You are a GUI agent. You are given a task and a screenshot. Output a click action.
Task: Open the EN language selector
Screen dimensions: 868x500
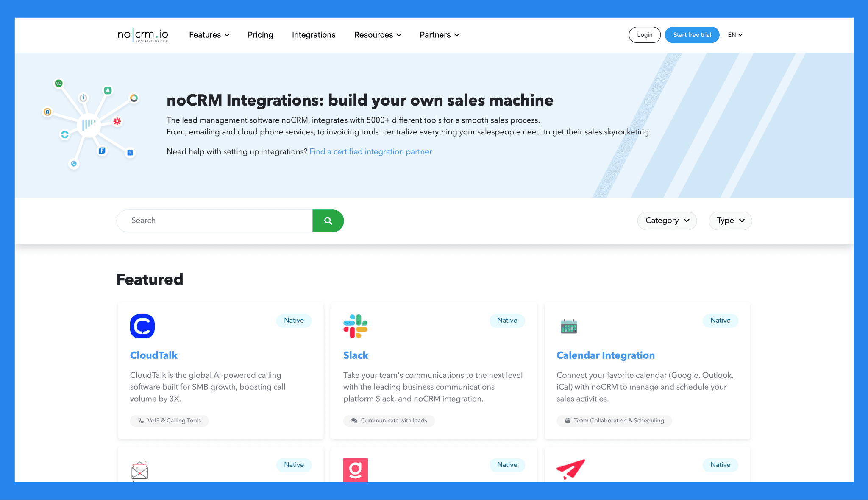pos(735,35)
